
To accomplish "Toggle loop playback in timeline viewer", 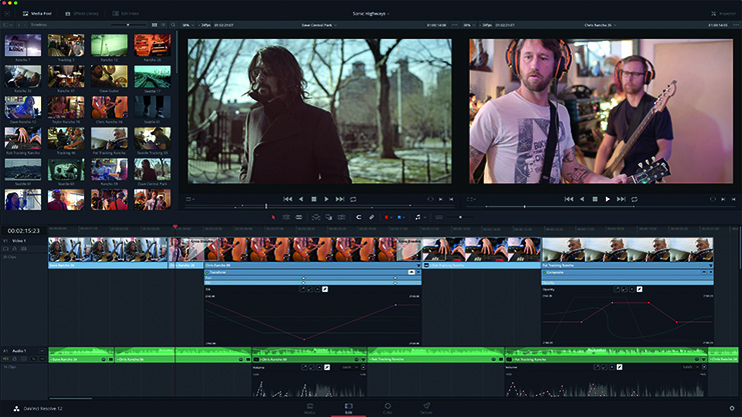I will 633,199.
